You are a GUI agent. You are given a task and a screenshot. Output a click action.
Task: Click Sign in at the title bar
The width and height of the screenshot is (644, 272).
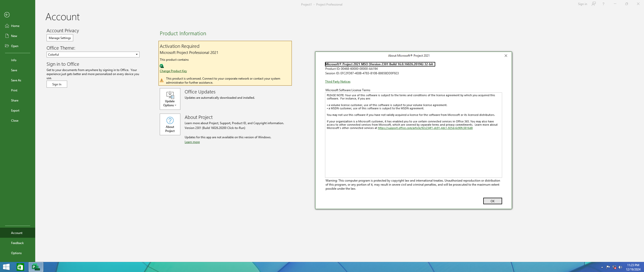pos(582,4)
